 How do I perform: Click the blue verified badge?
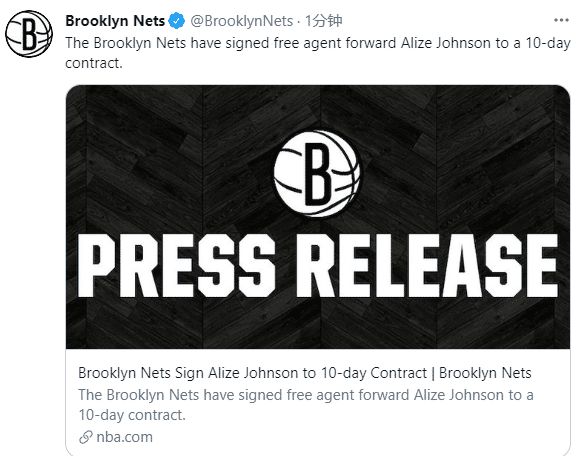coord(176,21)
